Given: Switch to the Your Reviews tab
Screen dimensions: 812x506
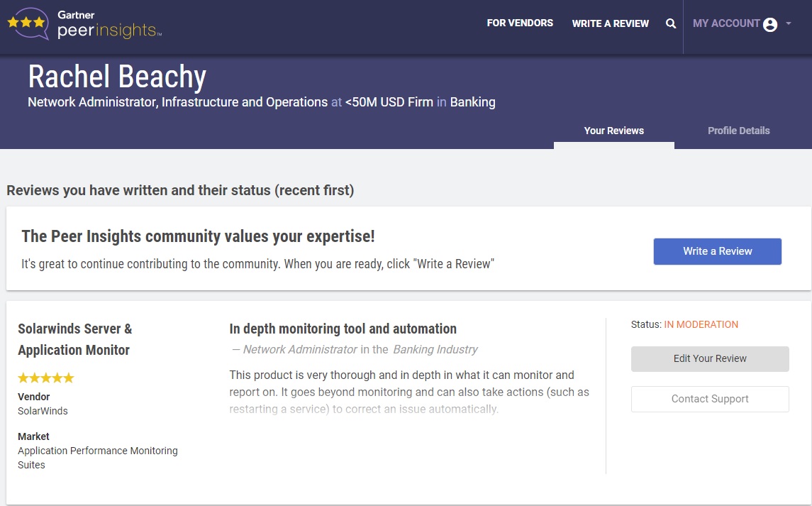Looking at the screenshot, I should 613,131.
